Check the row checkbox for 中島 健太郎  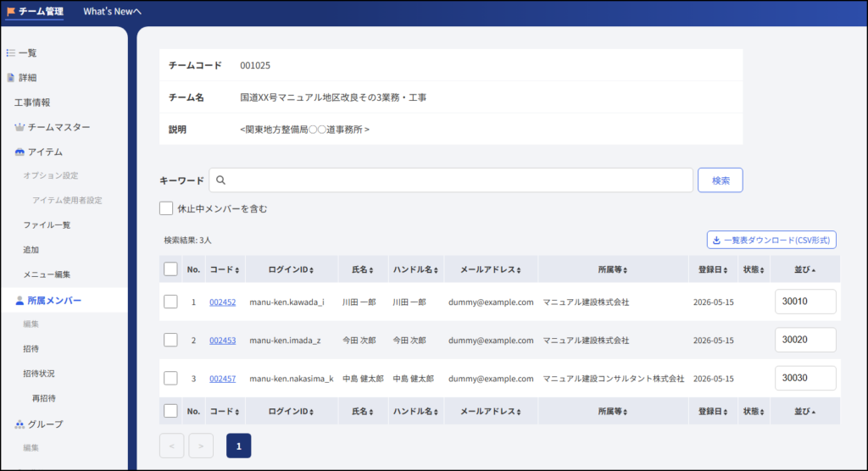pyautogui.click(x=170, y=378)
